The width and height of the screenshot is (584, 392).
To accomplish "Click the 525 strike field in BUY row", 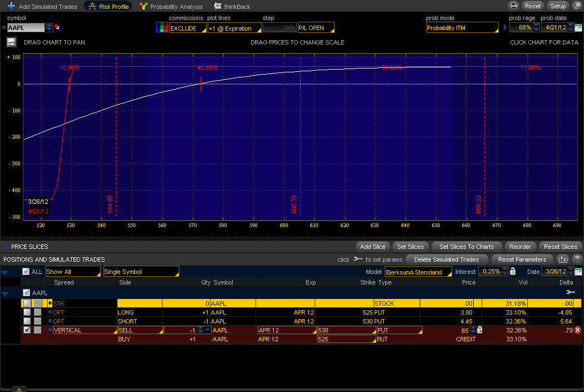I will [x=346, y=339].
